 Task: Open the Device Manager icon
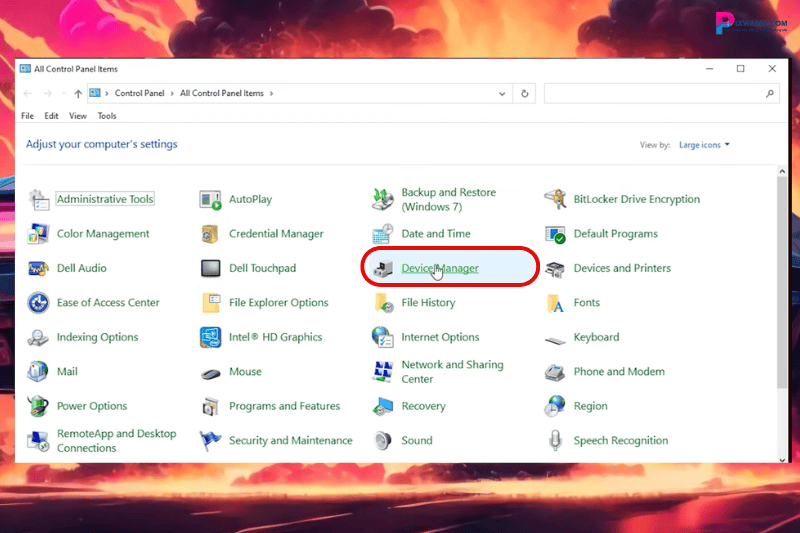coord(383,268)
